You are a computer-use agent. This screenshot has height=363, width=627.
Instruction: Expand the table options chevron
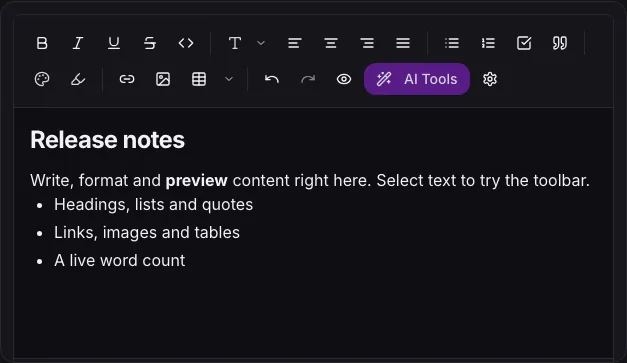[229, 79]
